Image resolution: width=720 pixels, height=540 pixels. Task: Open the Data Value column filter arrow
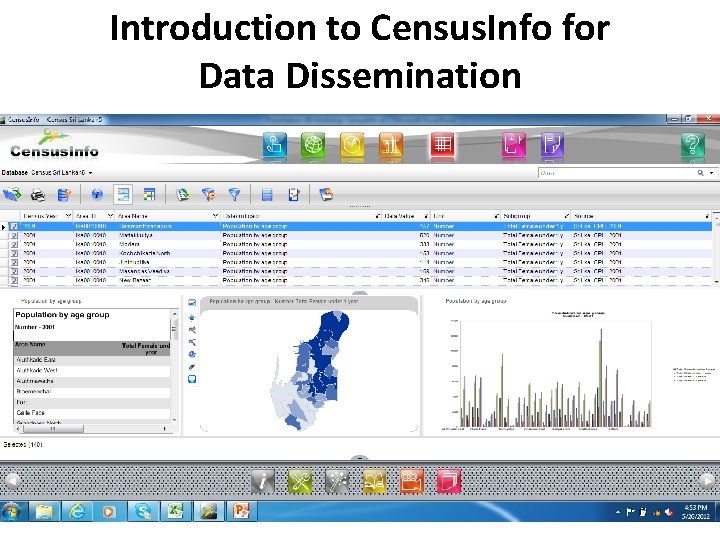tap(426, 215)
